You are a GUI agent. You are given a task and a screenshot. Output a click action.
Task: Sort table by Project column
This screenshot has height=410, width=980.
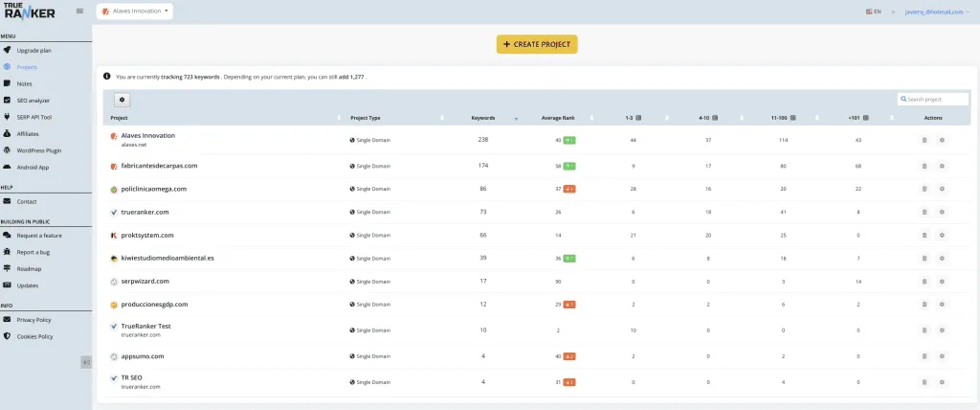tap(119, 118)
